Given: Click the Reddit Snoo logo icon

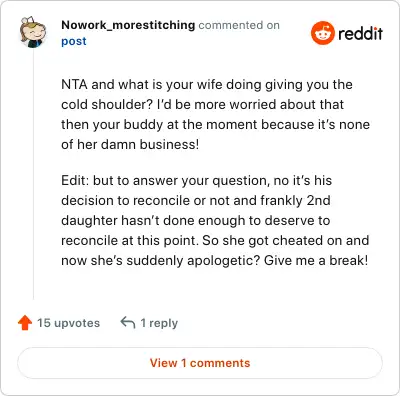Looking at the screenshot, I should 323,33.
